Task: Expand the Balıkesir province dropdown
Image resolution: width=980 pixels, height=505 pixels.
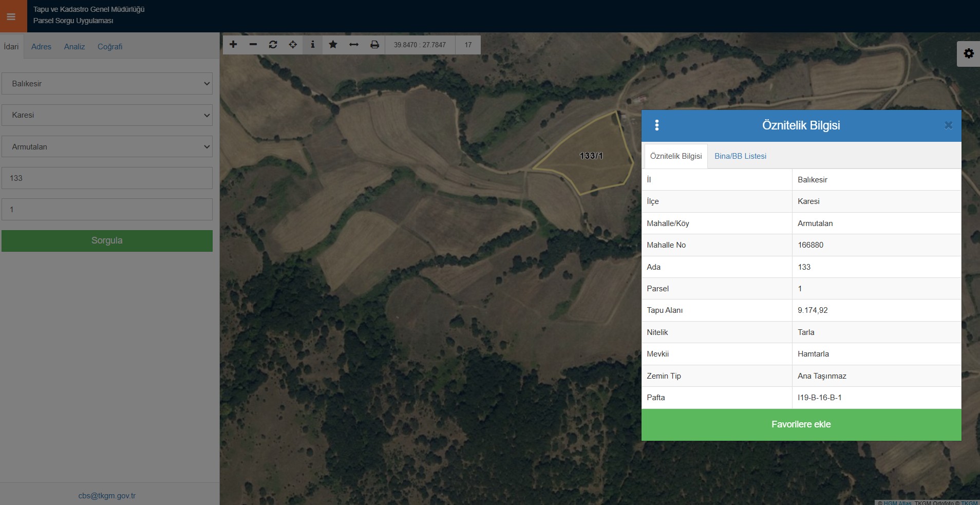Action: (x=107, y=84)
